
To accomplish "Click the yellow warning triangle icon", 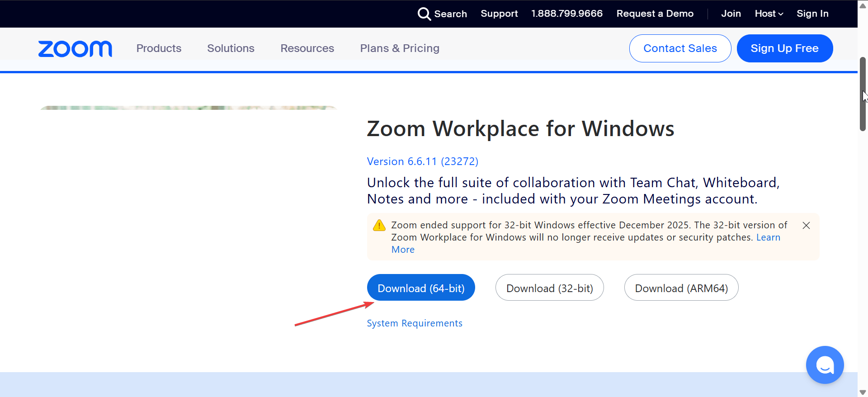I will [379, 225].
